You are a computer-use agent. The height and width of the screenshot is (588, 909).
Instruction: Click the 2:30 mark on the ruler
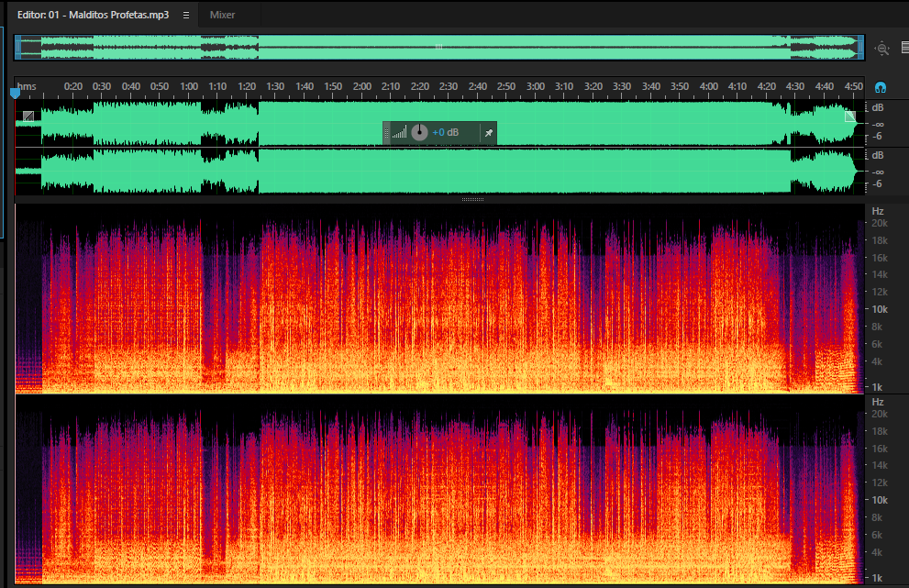[x=449, y=86]
